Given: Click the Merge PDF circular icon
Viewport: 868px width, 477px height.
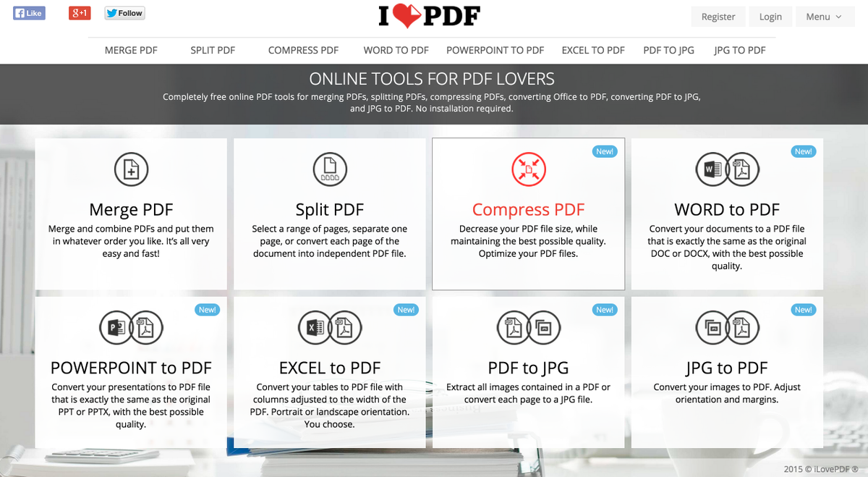Looking at the screenshot, I should [x=131, y=171].
